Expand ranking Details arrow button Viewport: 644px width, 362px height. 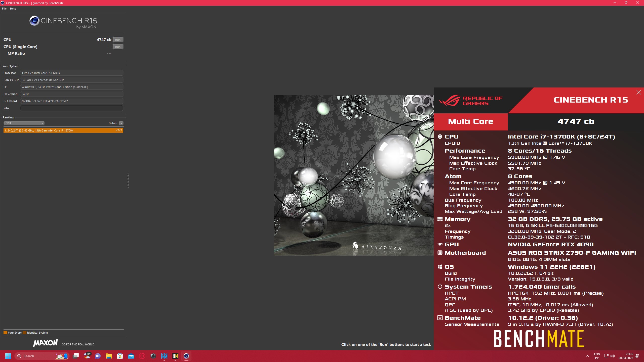[x=121, y=123]
